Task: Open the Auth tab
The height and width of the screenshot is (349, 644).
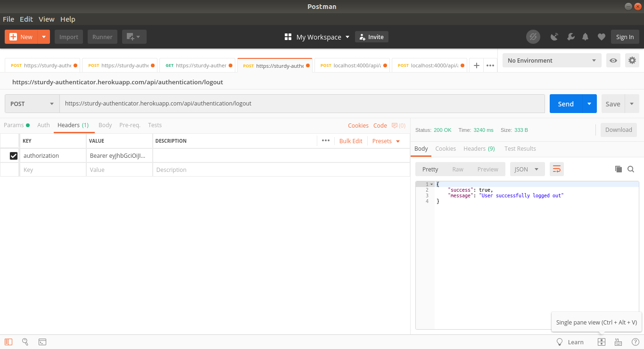Action: [x=43, y=125]
